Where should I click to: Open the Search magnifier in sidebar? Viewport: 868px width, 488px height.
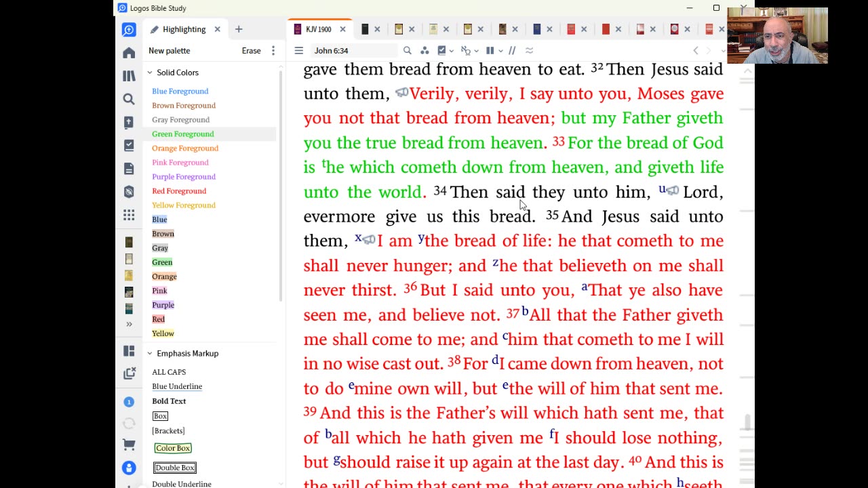click(129, 99)
